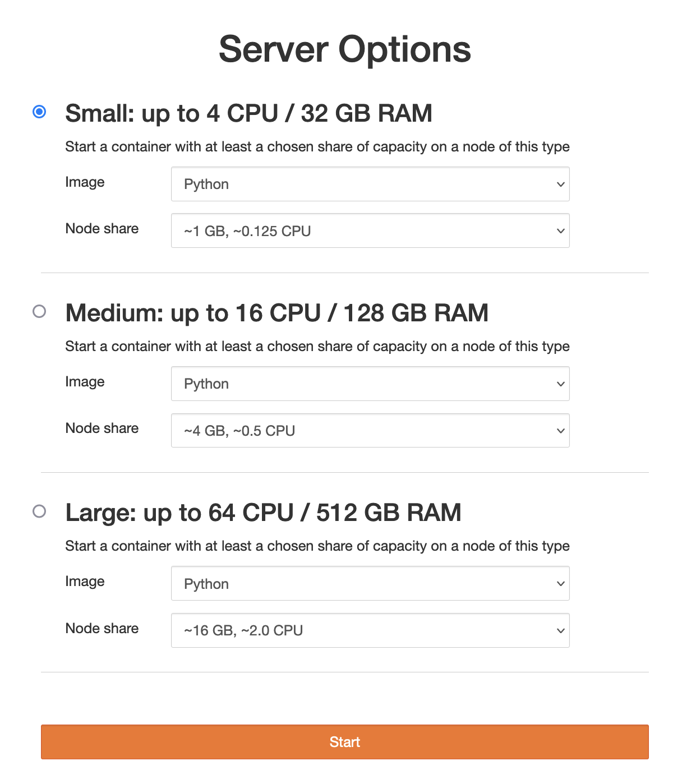This screenshot has height=784, width=682.
Task: Expand the ~16 GB, ~2.0 CPU dropdown
Action: click(x=370, y=630)
